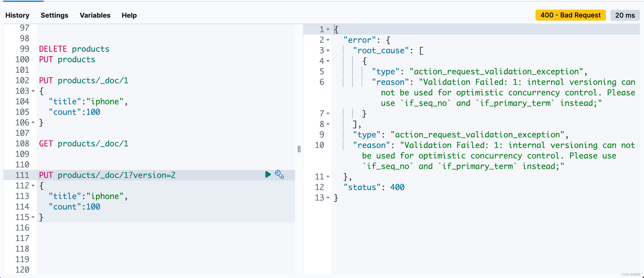This screenshot has height=278, width=644.
Task: Collapse the "error" object in output
Action: (328, 40)
